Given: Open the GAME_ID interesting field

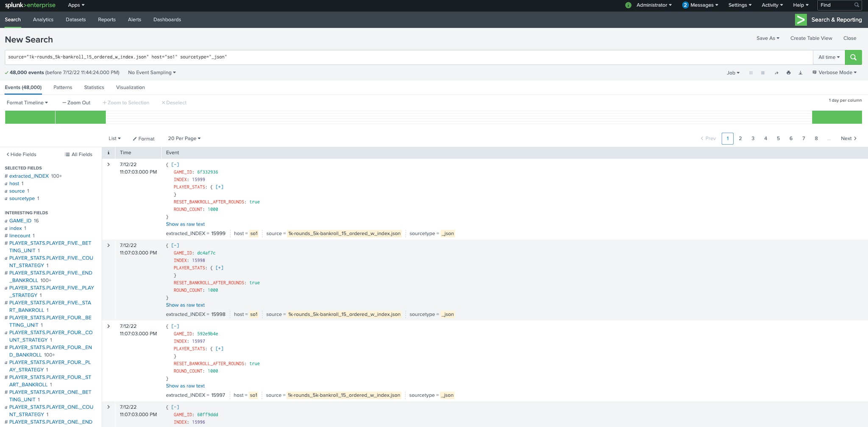Looking at the screenshot, I should [x=20, y=221].
